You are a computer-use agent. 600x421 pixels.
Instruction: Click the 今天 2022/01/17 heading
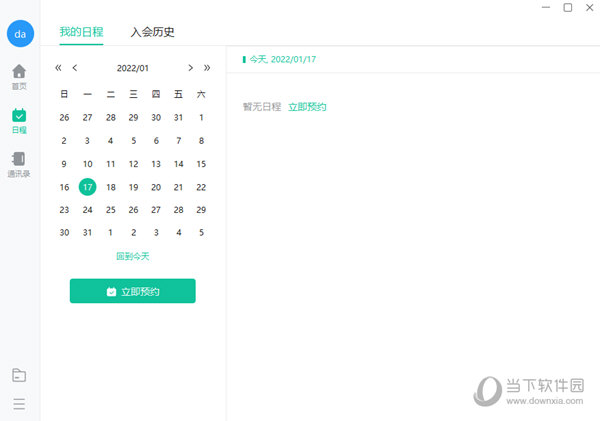(x=282, y=59)
